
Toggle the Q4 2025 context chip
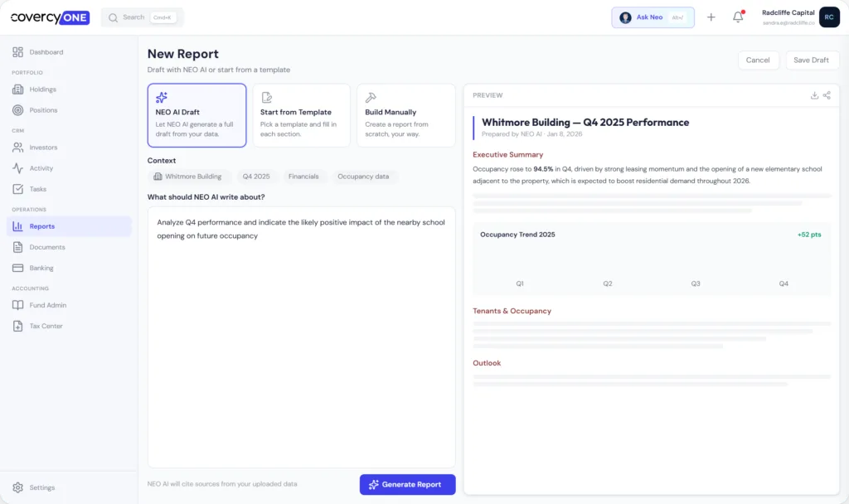(256, 176)
